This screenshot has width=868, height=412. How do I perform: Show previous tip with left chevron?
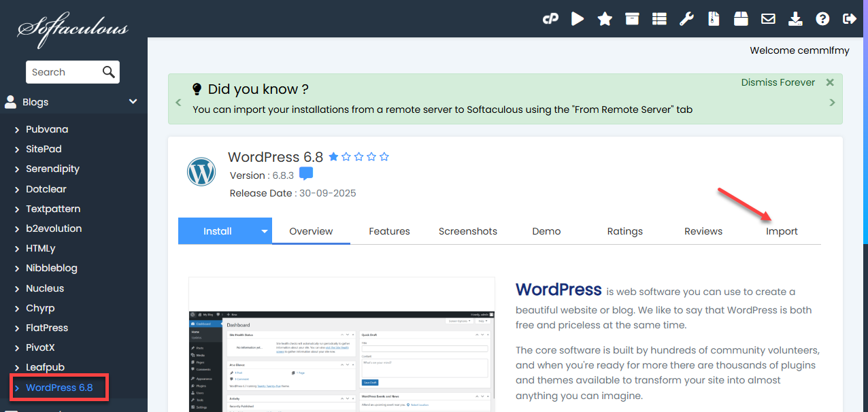pyautogui.click(x=179, y=103)
